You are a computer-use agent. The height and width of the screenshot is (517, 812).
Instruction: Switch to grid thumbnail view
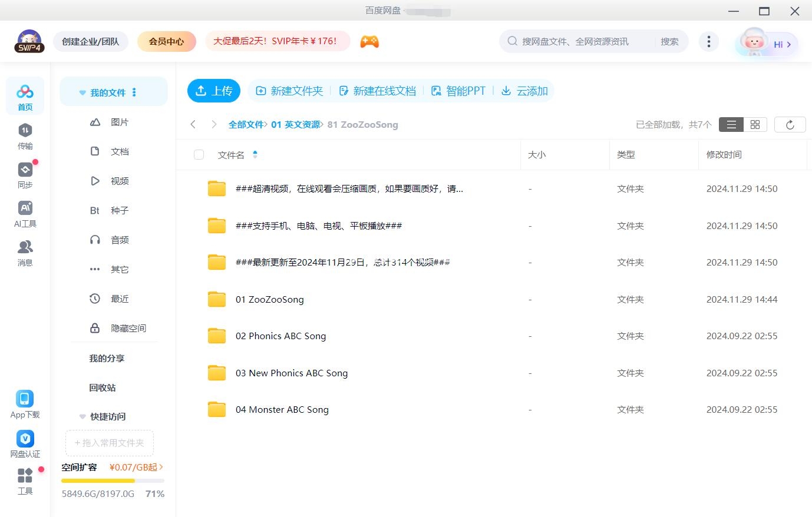[755, 124]
